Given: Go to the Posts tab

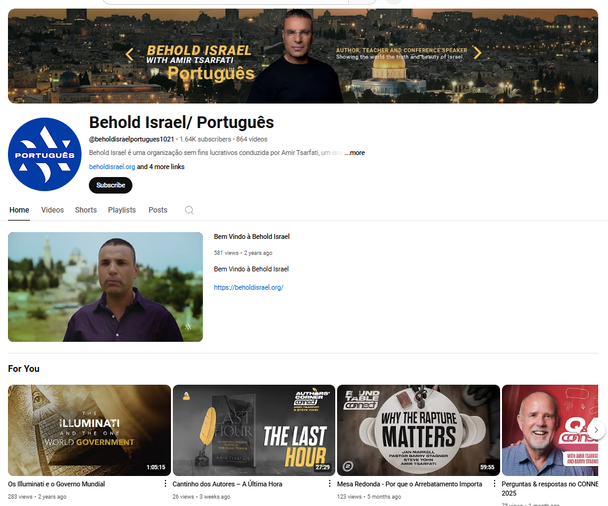Looking at the screenshot, I should (158, 210).
